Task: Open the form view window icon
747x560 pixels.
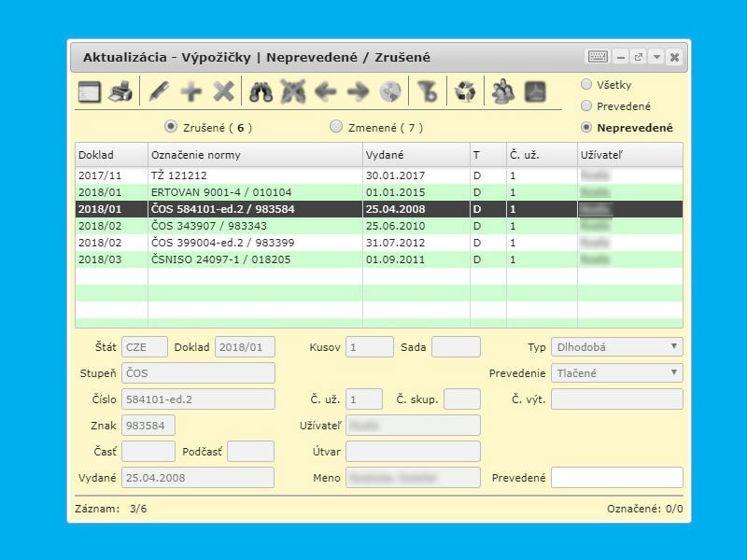Action: click(90, 91)
